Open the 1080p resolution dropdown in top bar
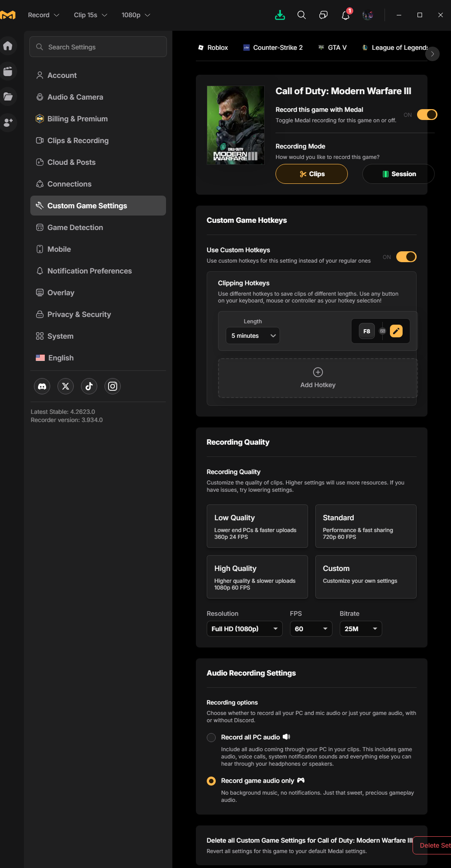This screenshot has width=451, height=868. click(x=136, y=15)
